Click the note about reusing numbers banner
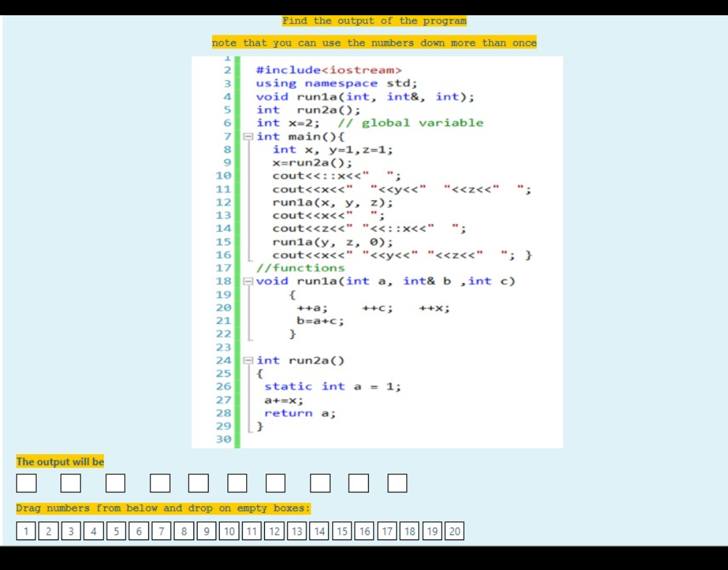This screenshot has height=570, width=728. pyautogui.click(x=374, y=42)
